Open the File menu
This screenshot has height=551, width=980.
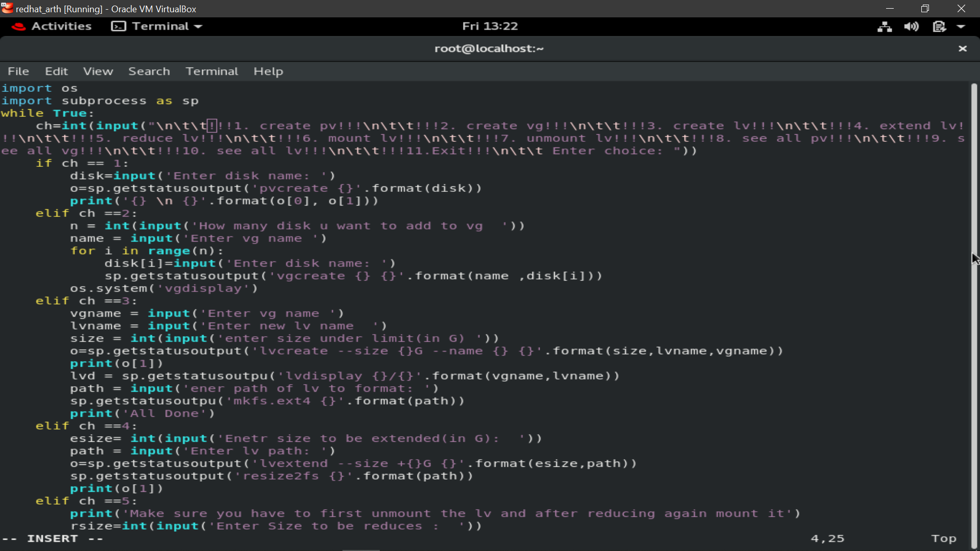click(18, 71)
